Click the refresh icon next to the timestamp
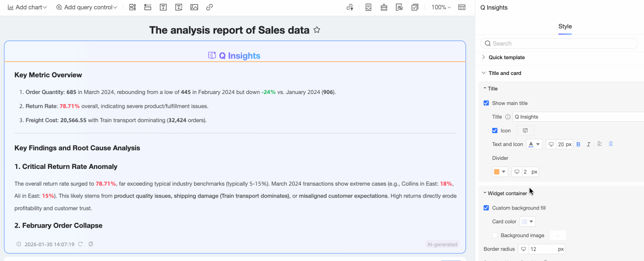This screenshot has height=261, width=644. coord(81,244)
